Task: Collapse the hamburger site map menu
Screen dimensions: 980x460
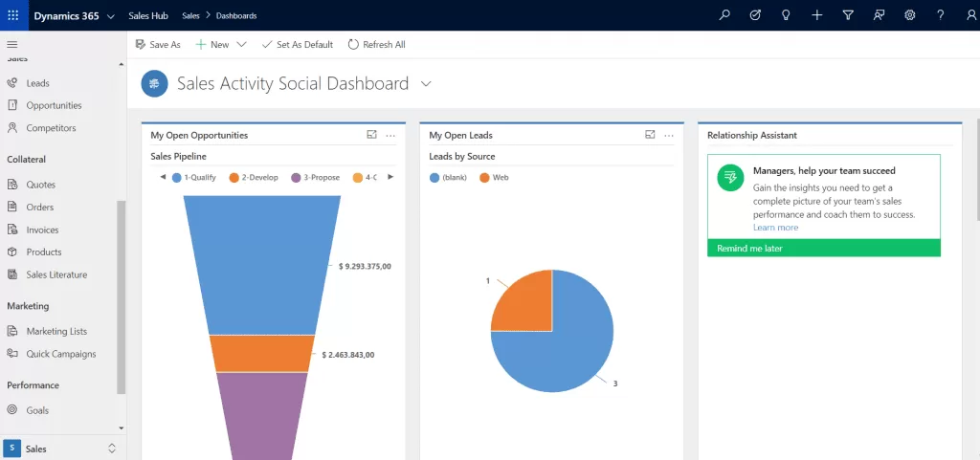Action: click(x=12, y=45)
